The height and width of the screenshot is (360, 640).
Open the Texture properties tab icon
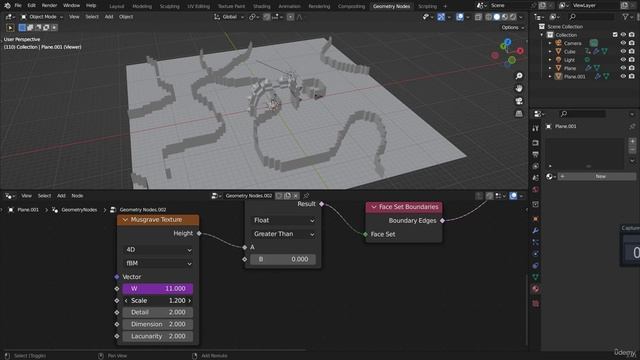pos(536,303)
